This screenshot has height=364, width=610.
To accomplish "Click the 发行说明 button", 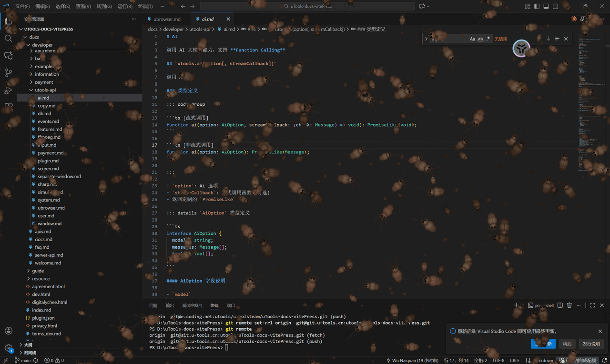I will (591, 344).
